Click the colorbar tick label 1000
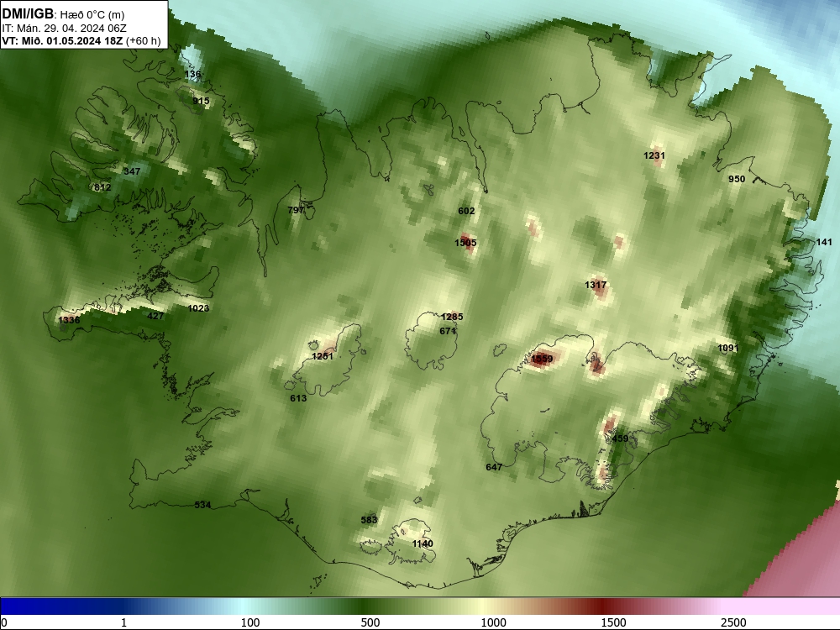This screenshot has width=840, height=630. click(x=493, y=622)
